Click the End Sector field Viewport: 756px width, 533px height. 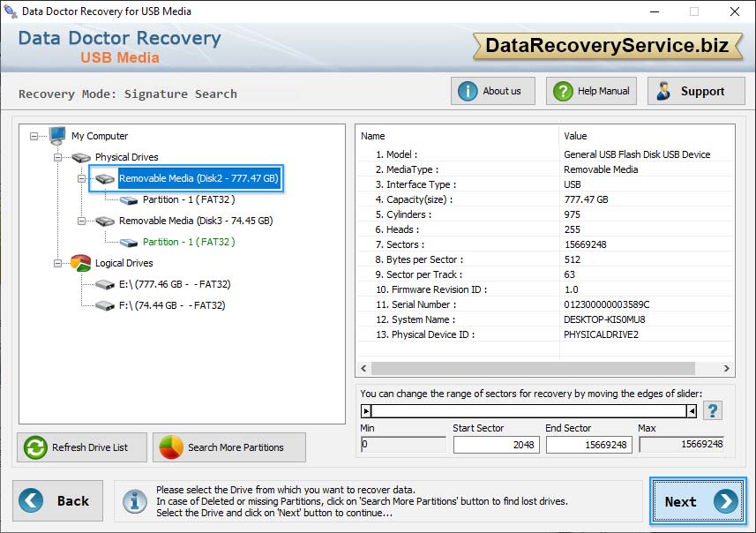point(588,445)
